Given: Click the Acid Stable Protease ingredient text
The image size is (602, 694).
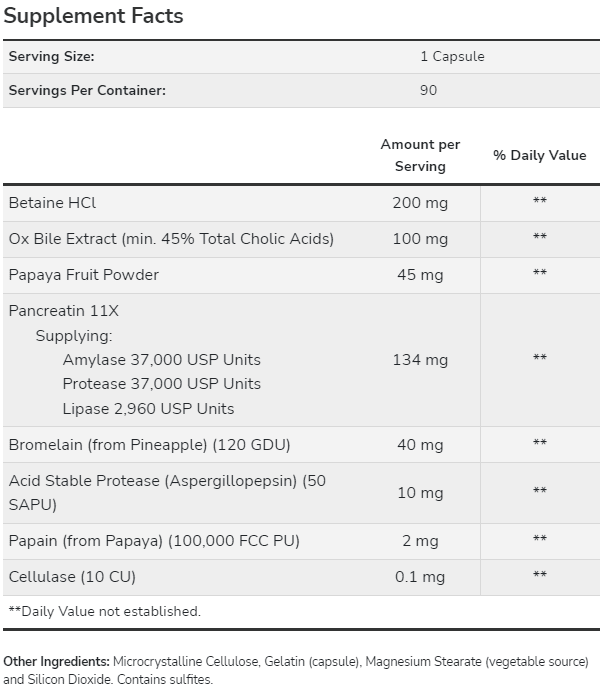Looking at the screenshot, I should [167, 493].
